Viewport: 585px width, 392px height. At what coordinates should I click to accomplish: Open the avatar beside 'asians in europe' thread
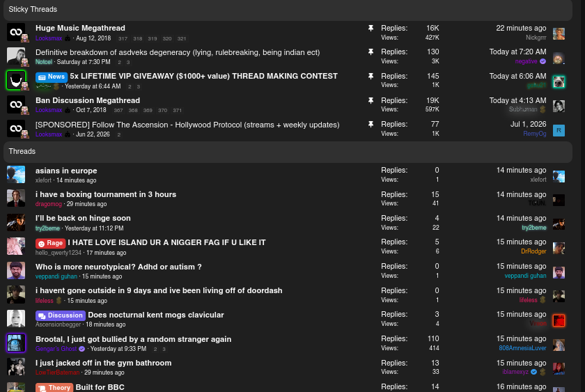[16, 175]
